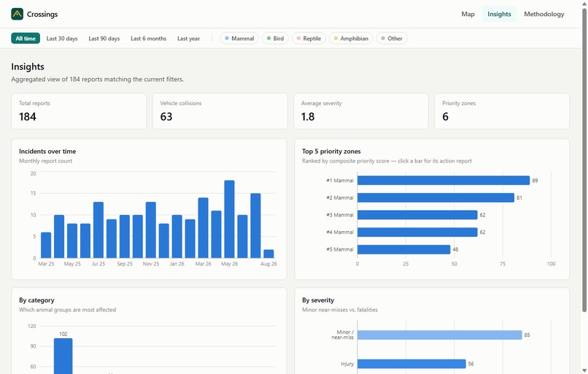This screenshot has height=374, width=588.
Task: Switch to the Insights tab
Action: 499,15
